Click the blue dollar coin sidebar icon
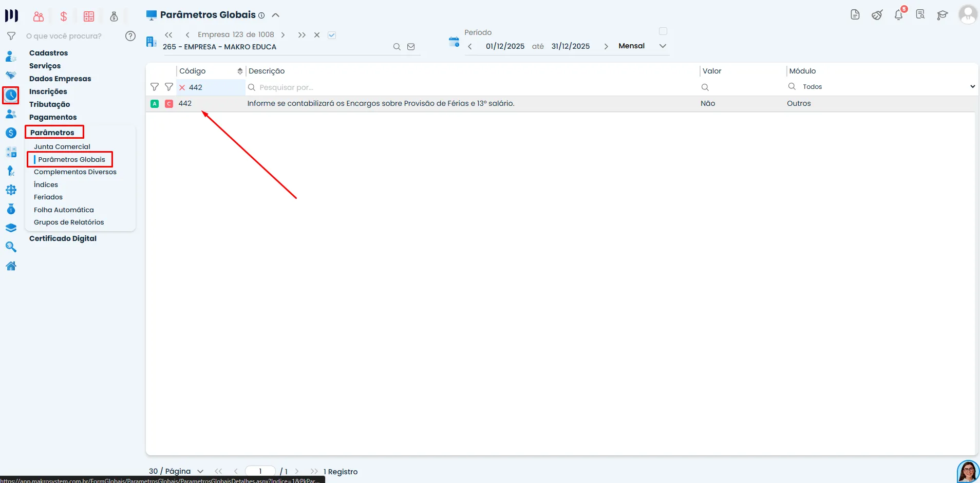Screen dimensions: 980x483 click(x=11, y=133)
